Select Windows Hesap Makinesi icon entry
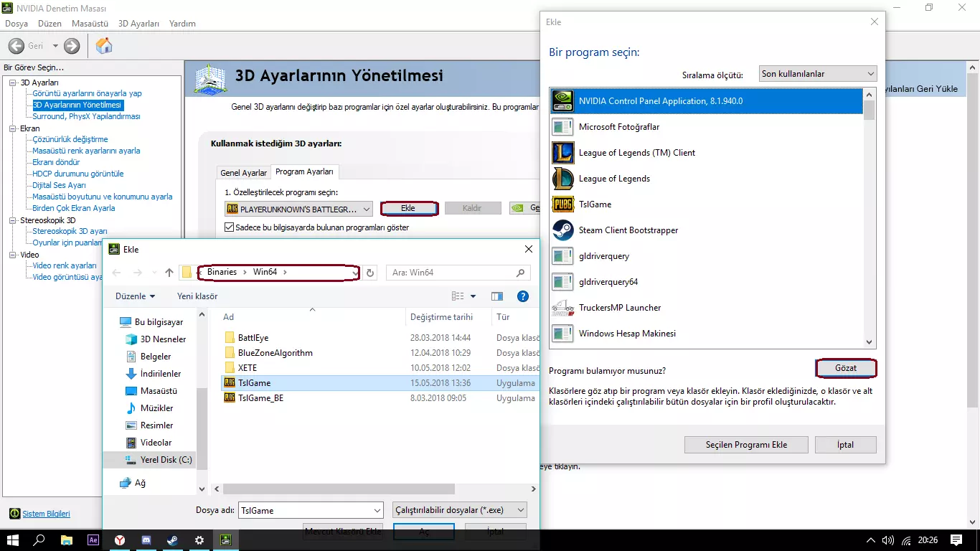This screenshot has height=551, width=980. [x=562, y=334]
